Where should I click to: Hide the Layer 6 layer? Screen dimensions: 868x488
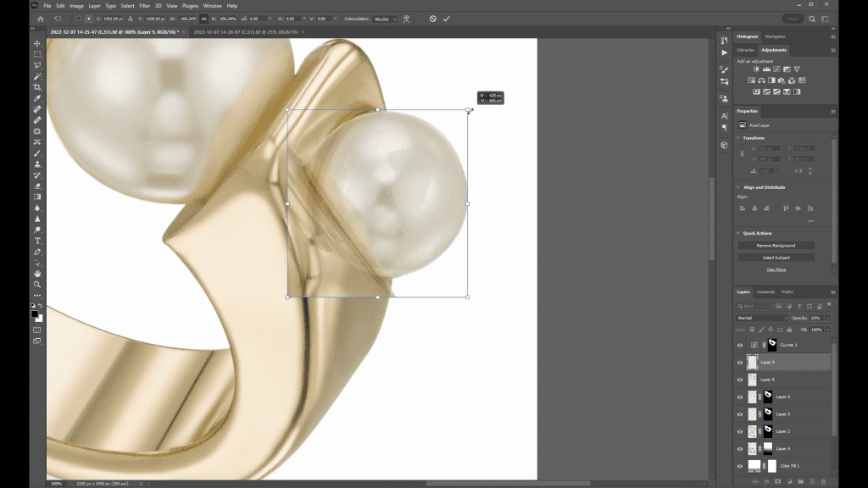[739, 396]
